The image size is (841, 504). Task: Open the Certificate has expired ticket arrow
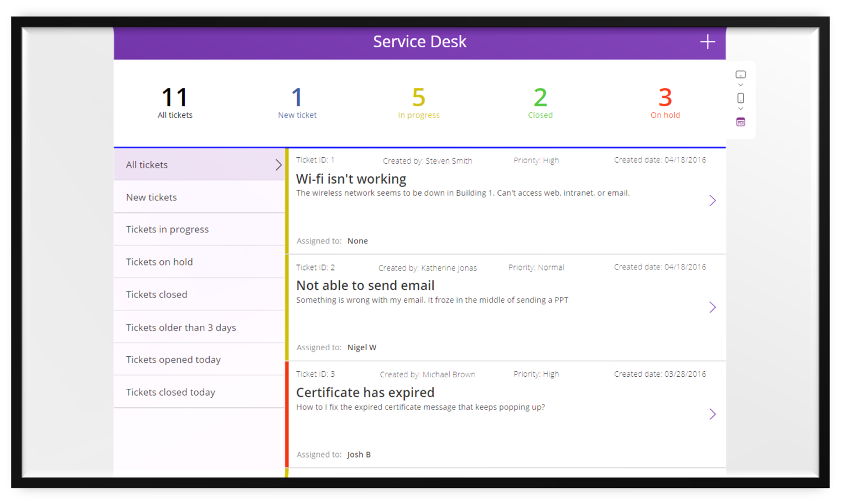point(713,414)
